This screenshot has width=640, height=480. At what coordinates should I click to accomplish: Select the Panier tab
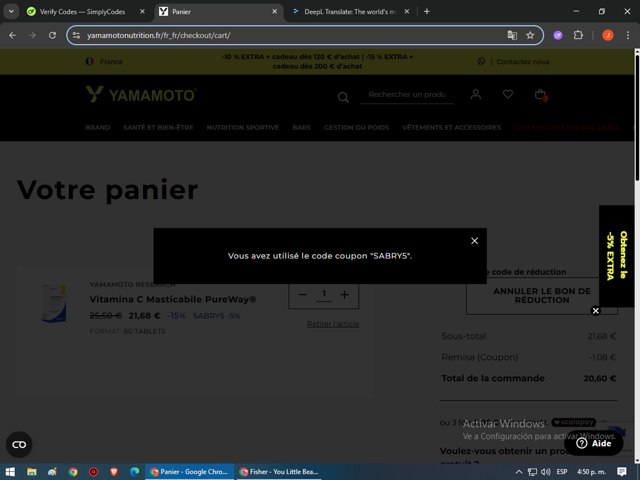coord(216,12)
